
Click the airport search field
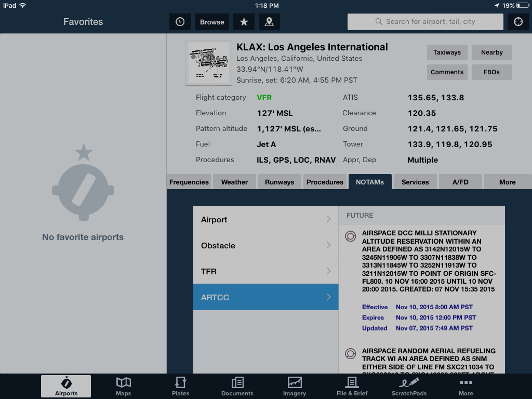(x=425, y=22)
